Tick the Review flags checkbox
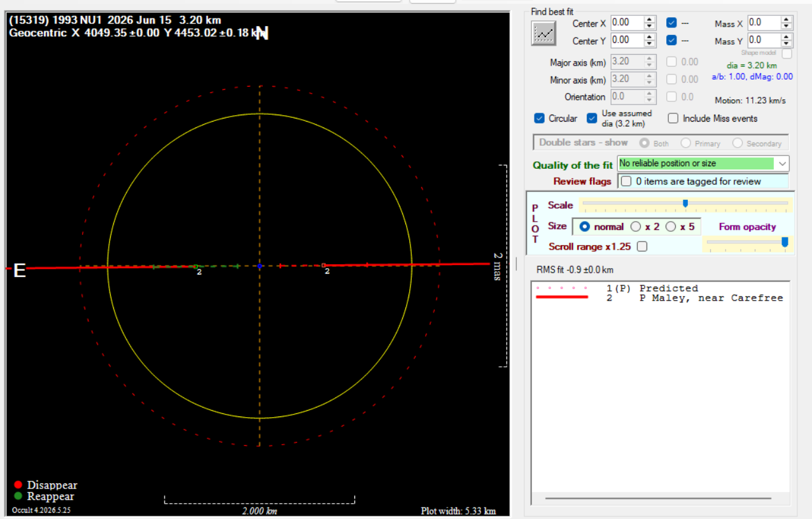The height and width of the screenshot is (519, 812). pos(626,181)
